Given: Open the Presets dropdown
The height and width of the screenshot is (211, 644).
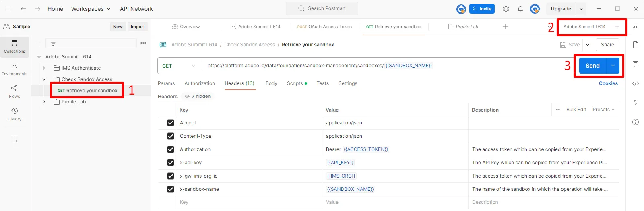Looking at the screenshot, I should coord(603,110).
